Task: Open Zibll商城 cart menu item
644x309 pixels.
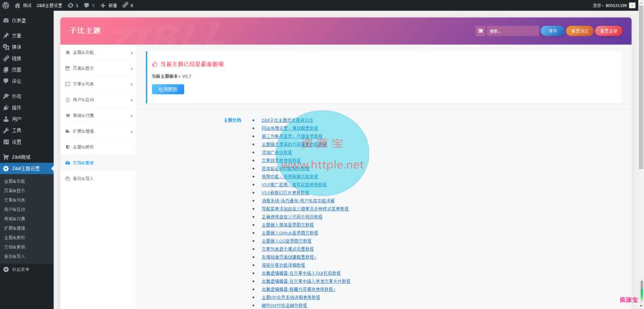Action: coord(27,157)
